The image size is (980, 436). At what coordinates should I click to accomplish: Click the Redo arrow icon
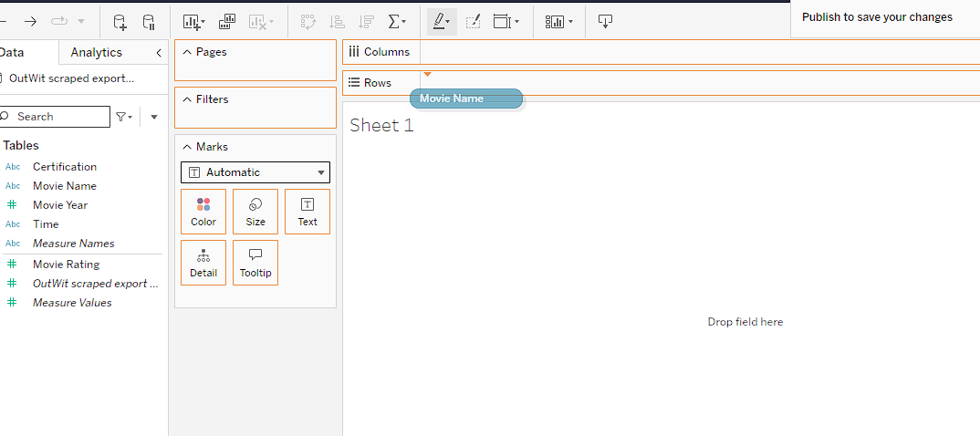pyautogui.click(x=31, y=21)
